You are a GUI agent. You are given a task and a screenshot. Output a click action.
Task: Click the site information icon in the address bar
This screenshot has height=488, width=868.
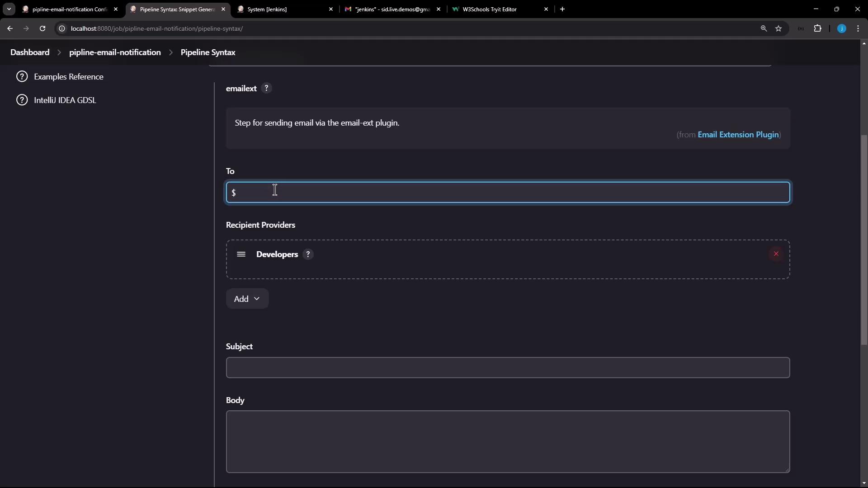[62, 28]
